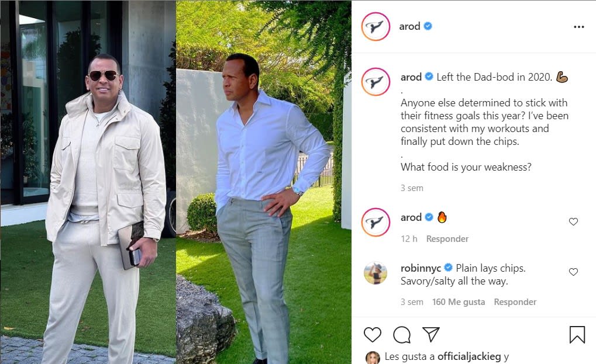
Task: Open arod avatar beside the fire comment
Action: pos(375,222)
